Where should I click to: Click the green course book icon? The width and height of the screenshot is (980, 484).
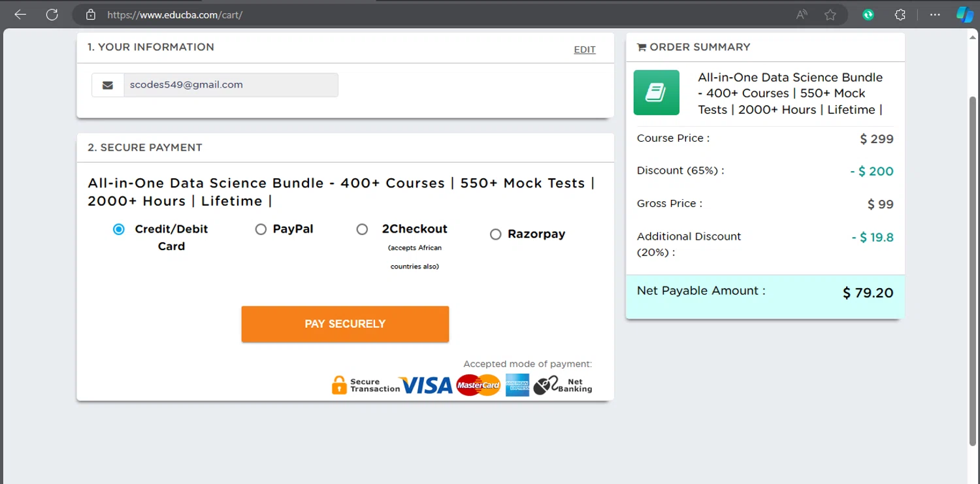tap(657, 93)
